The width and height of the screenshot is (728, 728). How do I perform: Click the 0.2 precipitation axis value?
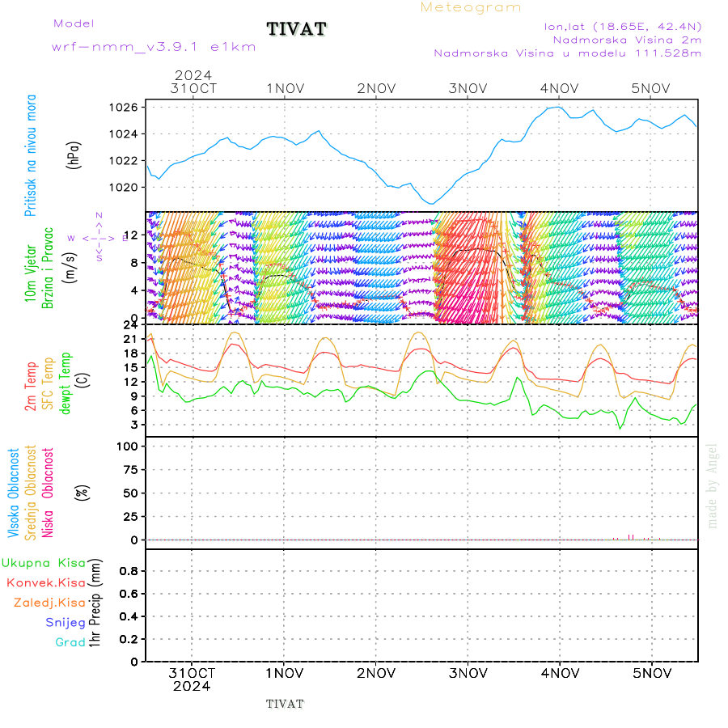tap(129, 640)
